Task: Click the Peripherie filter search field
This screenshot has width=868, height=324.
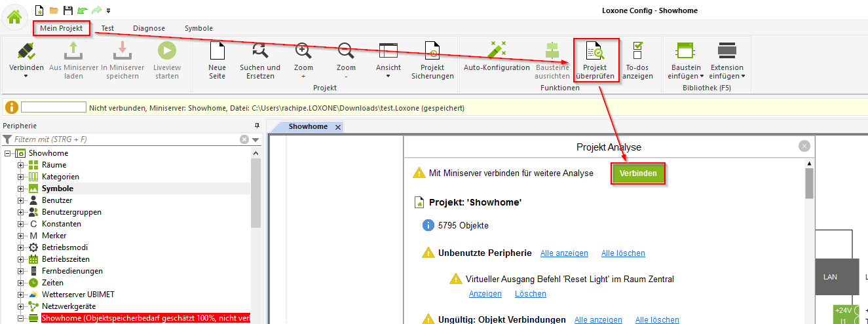Action: pyautogui.click(x=124, y=139)
